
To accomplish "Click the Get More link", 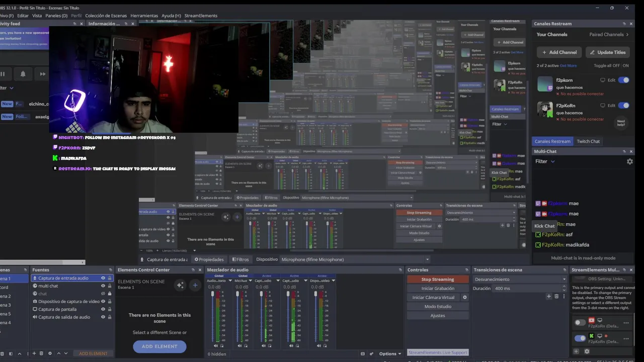I will click(x=569, y=65).
